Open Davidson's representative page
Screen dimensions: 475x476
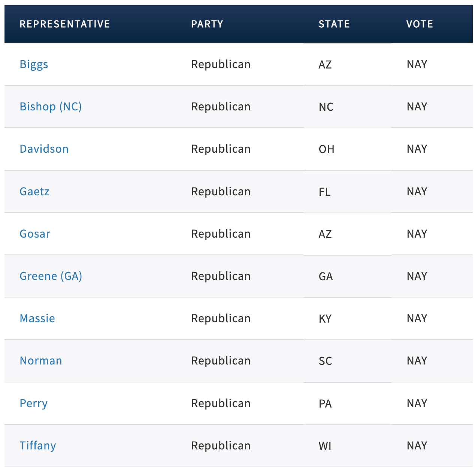(x=44, y=149)
